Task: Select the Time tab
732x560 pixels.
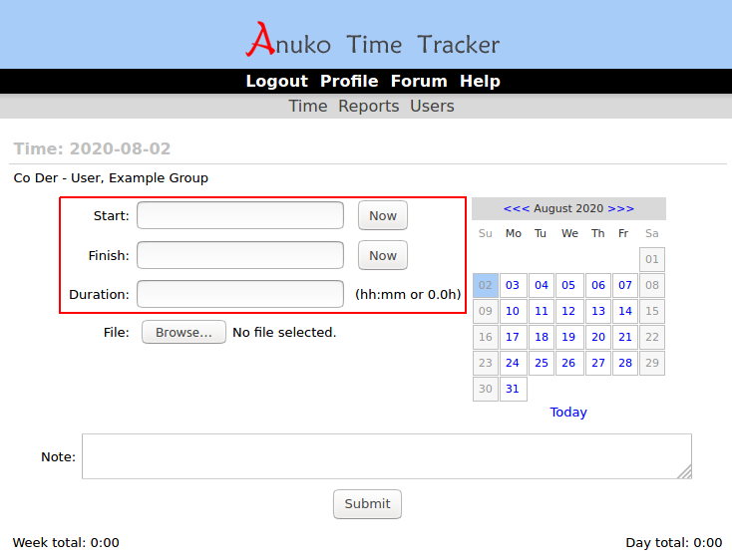Action: point(307,107)
